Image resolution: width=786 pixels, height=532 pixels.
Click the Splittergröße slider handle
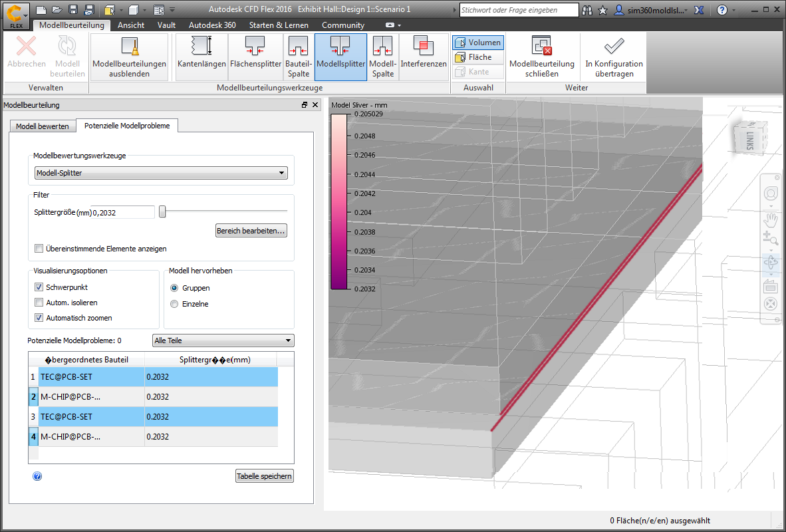pyautogui.click(x=162, y=212)
